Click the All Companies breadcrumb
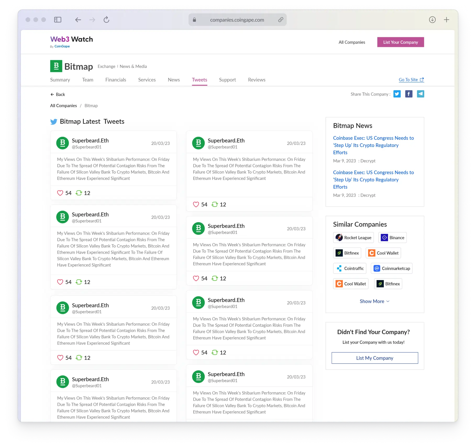Viewport: 476px width, 448px height. tap(64, 106)
